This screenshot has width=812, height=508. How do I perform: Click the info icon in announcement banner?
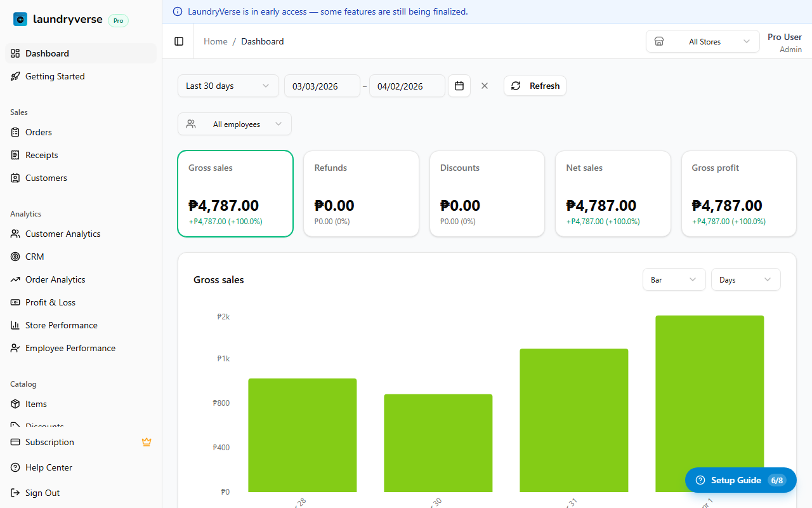tap(178, 11)
